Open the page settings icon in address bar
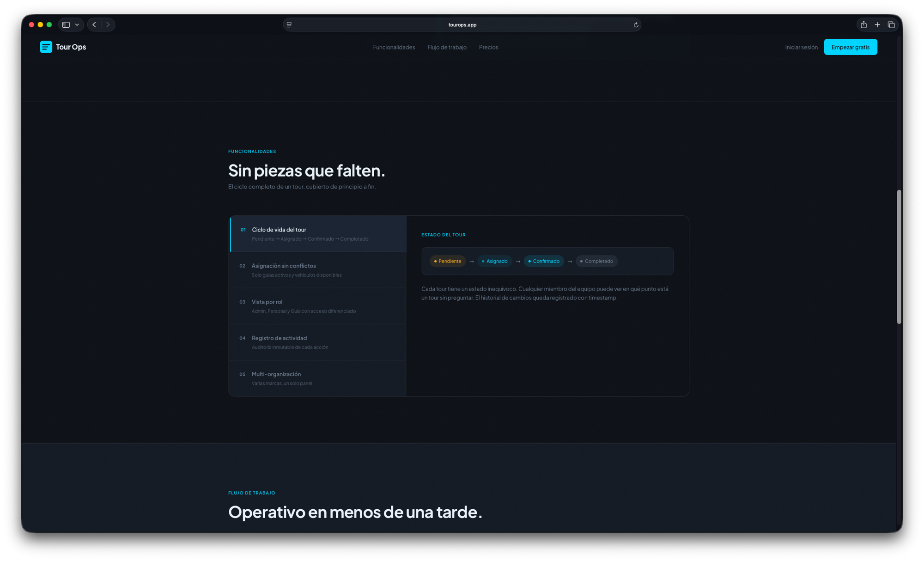Screen dimensions: 924x561 pyautogui.click(x=289, y=24)
